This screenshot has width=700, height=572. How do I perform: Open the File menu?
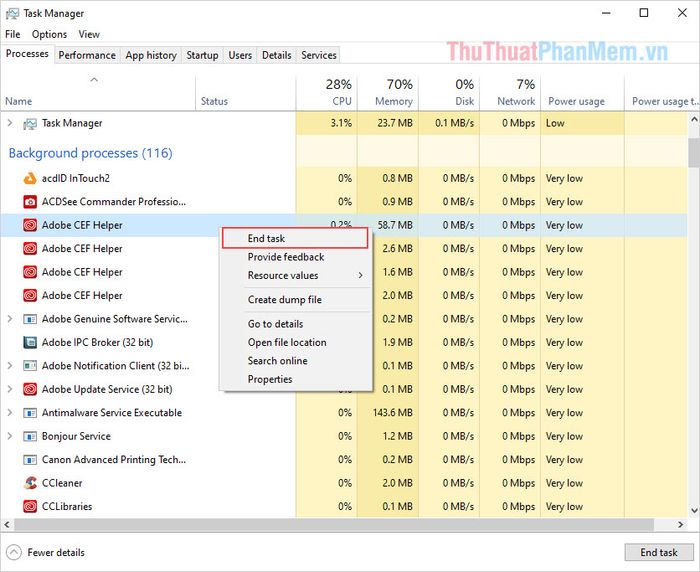tap(12, 34)
